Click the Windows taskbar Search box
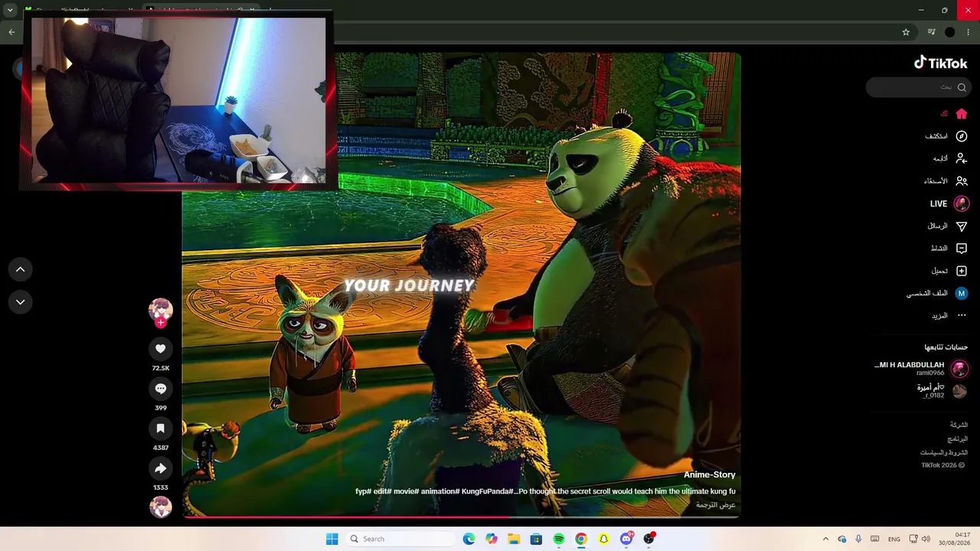The height and width of the screenshot is (551, 980). (400, 539)
